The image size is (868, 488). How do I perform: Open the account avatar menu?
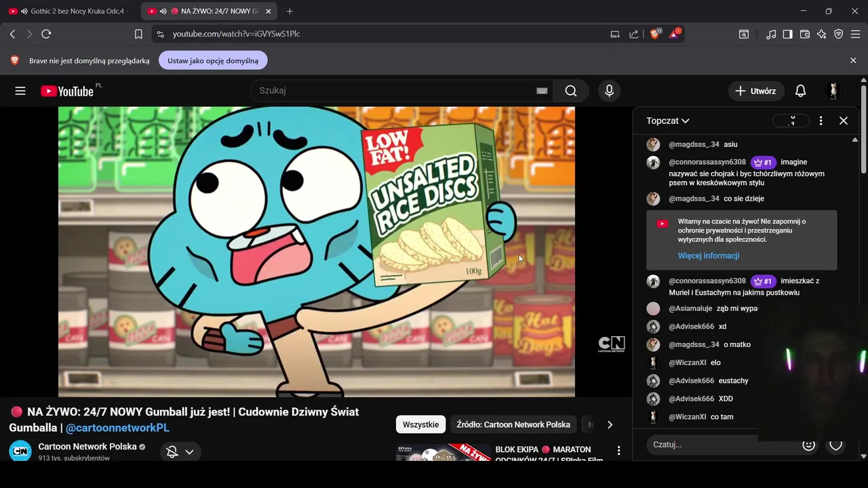[x=833, y=91]
